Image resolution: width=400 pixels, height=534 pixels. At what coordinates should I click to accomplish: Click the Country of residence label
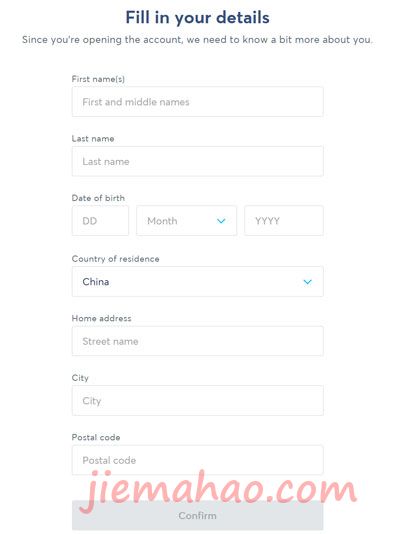tap(115, 259)
